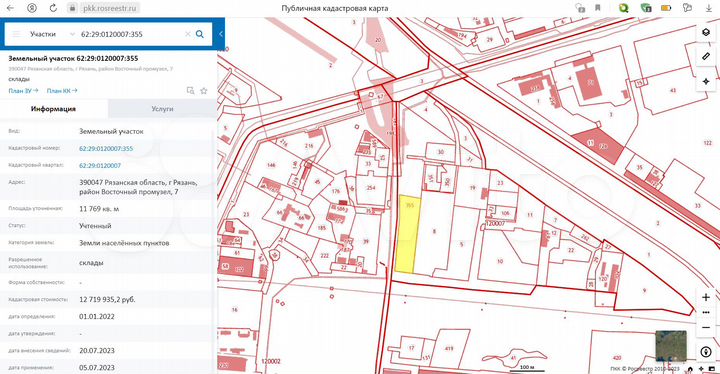Screen dimensions: 720x374
Task: Reload the page
Action: pyautogui.click(x=53, y=8)
